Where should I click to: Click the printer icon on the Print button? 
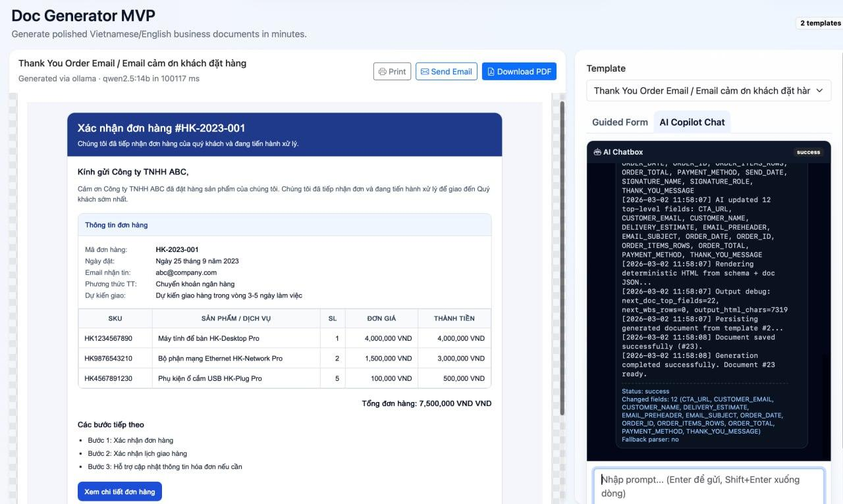(381, 71)
